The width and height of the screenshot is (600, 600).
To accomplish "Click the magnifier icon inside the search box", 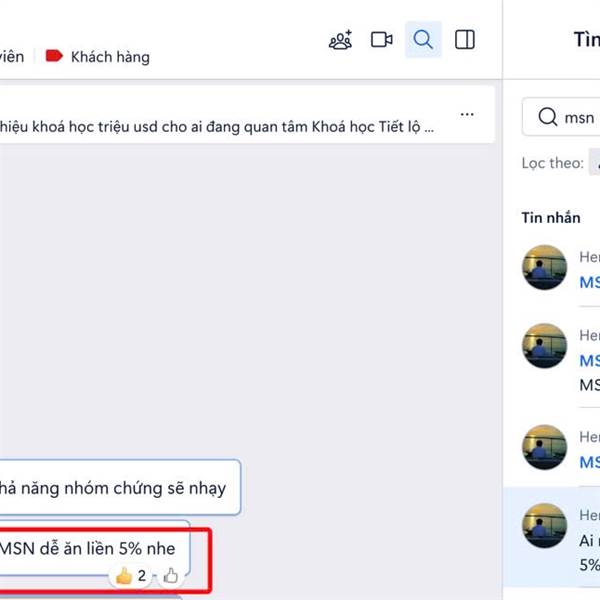I will 547,117.
